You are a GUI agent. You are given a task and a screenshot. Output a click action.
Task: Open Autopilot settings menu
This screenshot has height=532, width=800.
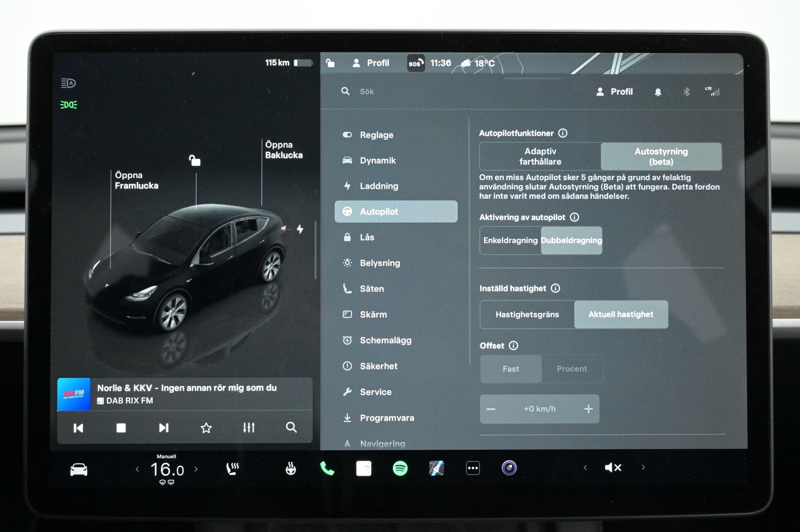pyautogui.click(x=396, y=212)
